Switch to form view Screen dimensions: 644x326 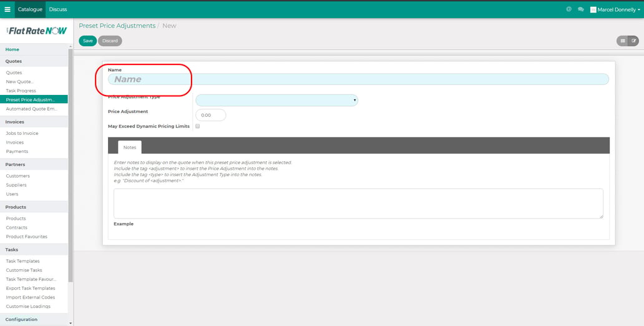pos(633,41)
